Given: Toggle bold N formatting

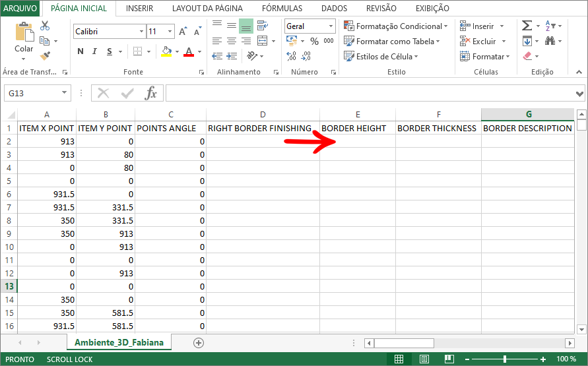Looking at the screenshot, I should pos(81,51).
